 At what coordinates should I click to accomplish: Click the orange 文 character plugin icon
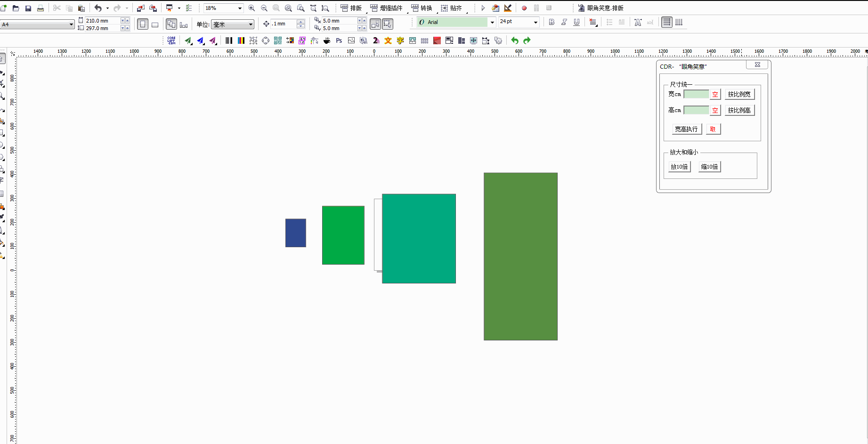pyautogui.click(x=388, y=40)
